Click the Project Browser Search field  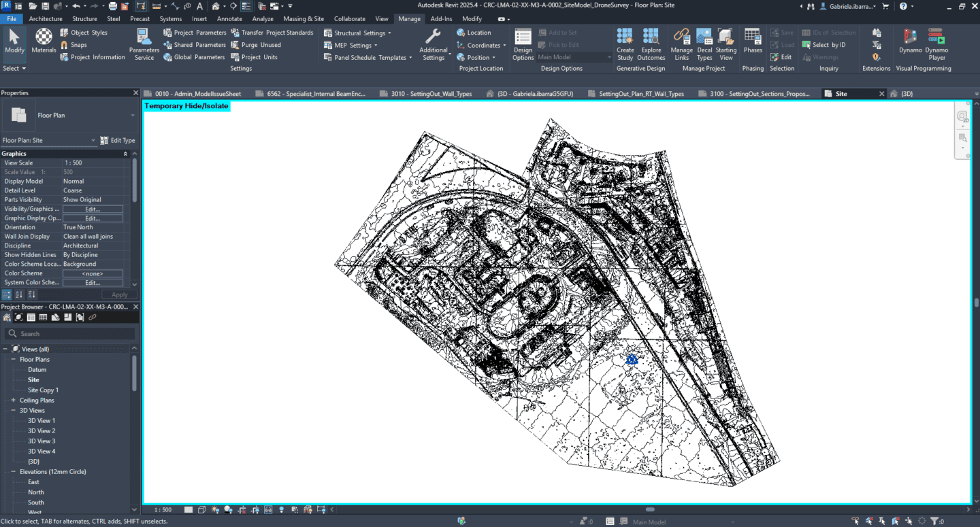[69, 334]
